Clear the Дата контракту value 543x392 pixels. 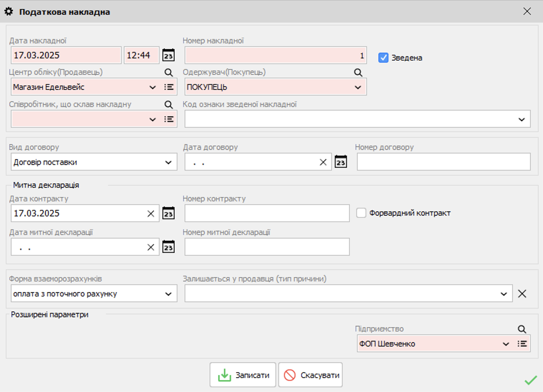tap(151, 214)
